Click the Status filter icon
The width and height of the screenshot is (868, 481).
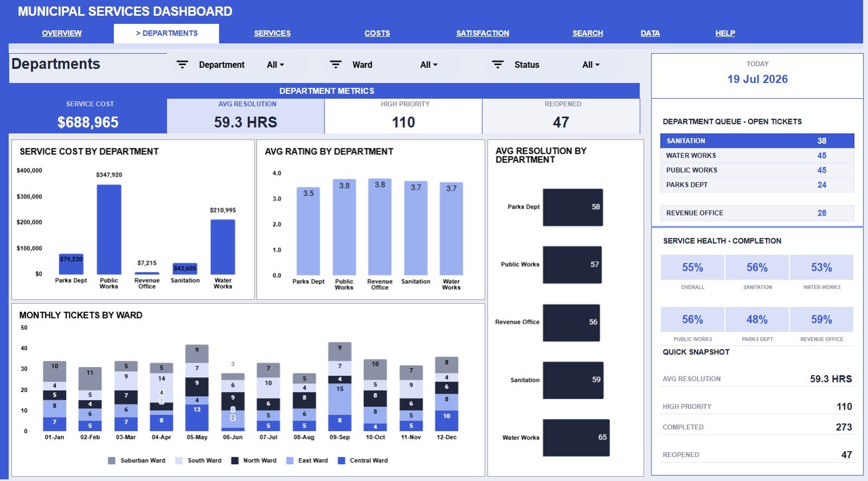(x=497, y=65)
